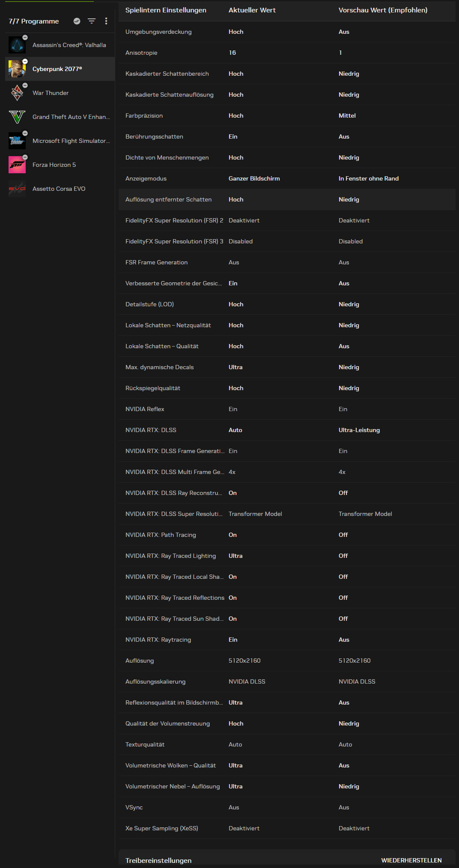Click the Assetto Corsa EVO logo icon
Image resolution: width=459 pixels, height=868 pixels.
17,189
